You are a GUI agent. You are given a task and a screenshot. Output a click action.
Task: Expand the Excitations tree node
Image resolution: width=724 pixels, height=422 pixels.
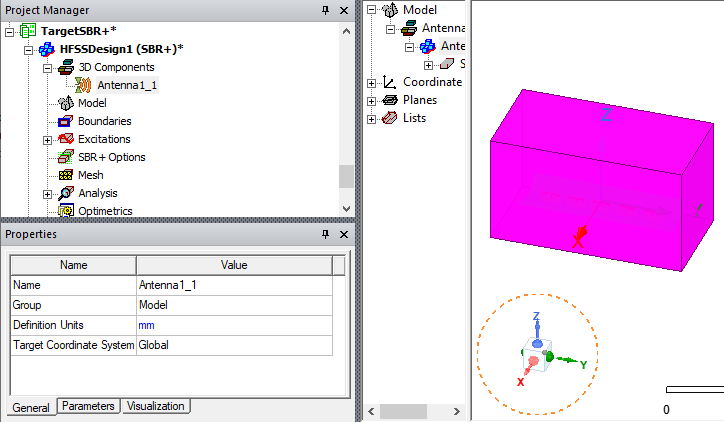tap(47, 139)
